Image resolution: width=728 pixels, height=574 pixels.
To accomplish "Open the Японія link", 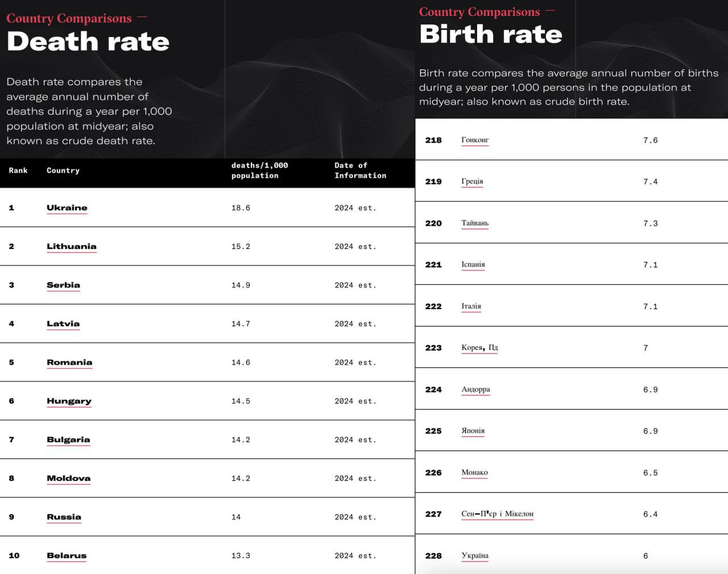I will point(473,431).
